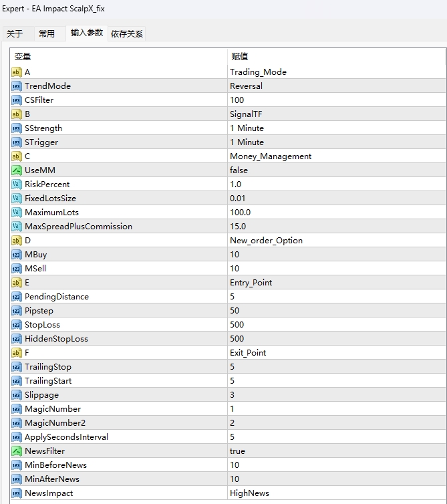Click the integer icon next to TrendMode
Screen dimensions: 447x504
tap(17, 86)
